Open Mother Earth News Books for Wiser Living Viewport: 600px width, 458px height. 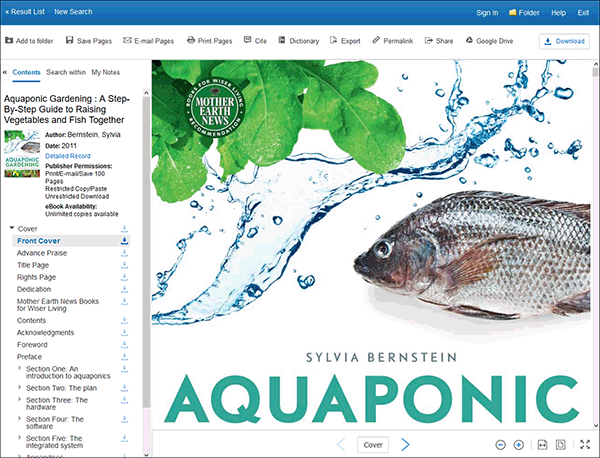tap(58, 305)
